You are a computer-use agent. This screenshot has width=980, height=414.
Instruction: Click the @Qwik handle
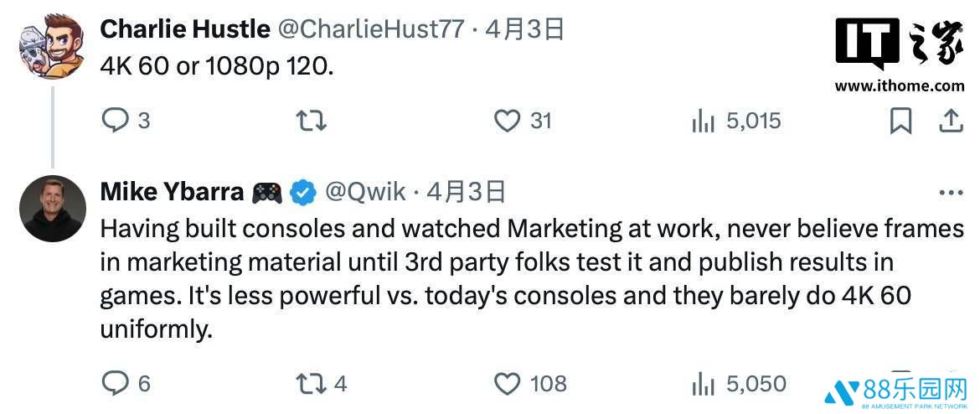[x=364, y=192]
